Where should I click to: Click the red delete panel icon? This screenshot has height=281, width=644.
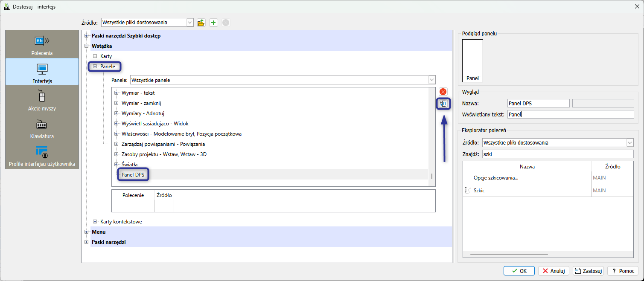(443, 92)
